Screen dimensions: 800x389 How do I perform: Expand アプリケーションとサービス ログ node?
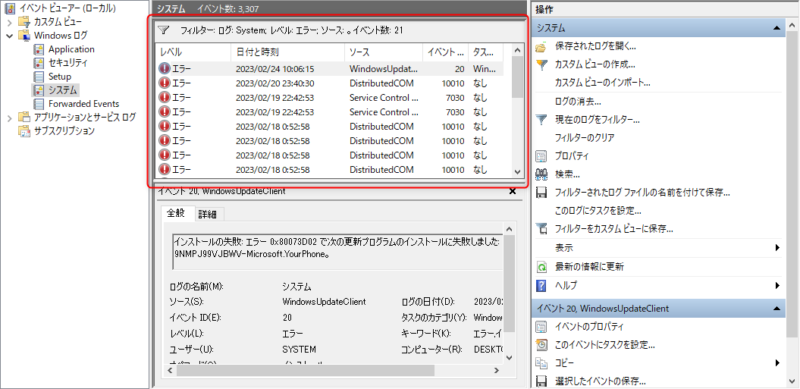(10, 117)
